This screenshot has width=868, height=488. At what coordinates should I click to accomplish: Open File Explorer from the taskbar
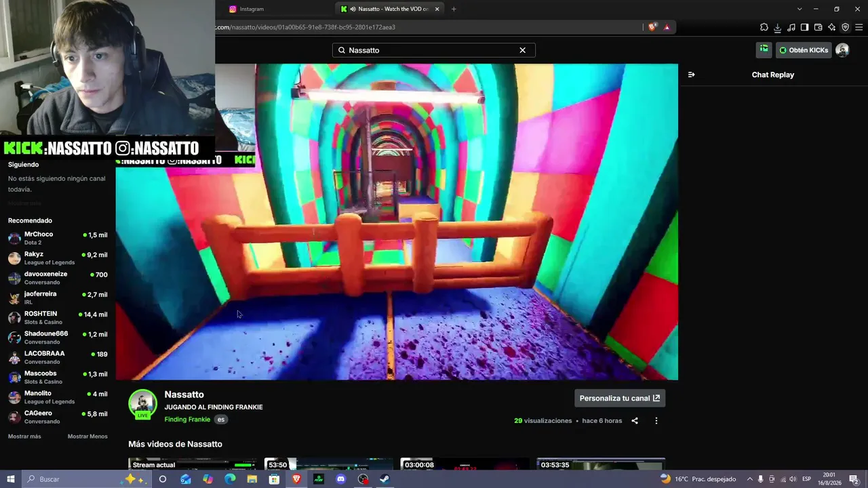coord(252,479)
